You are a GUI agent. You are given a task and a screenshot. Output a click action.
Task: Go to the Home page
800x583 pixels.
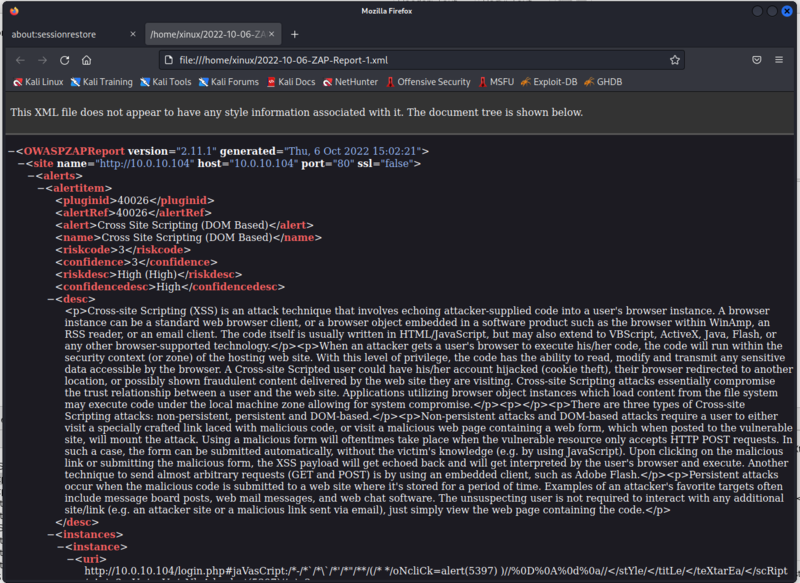(x=87, y=60)
